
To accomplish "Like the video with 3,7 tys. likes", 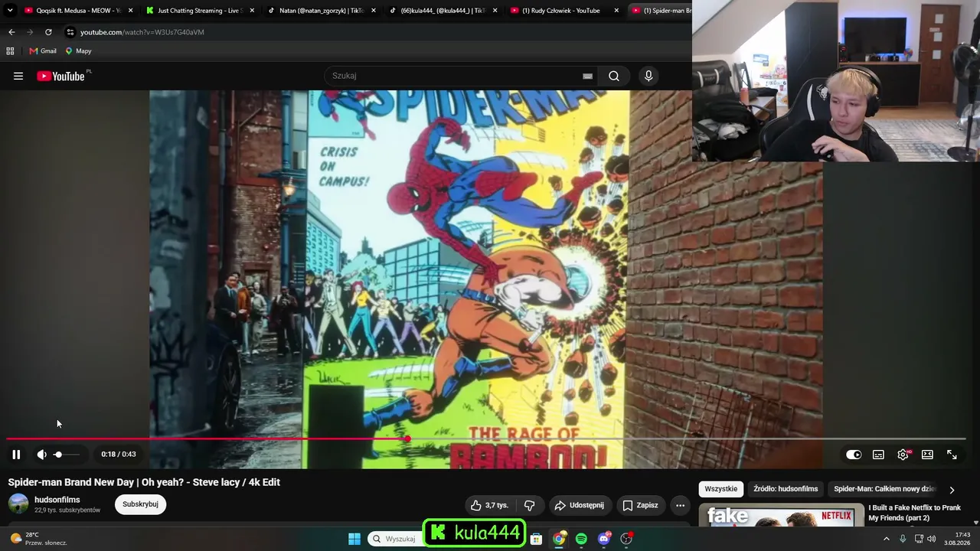I will [x=489, y=505].
